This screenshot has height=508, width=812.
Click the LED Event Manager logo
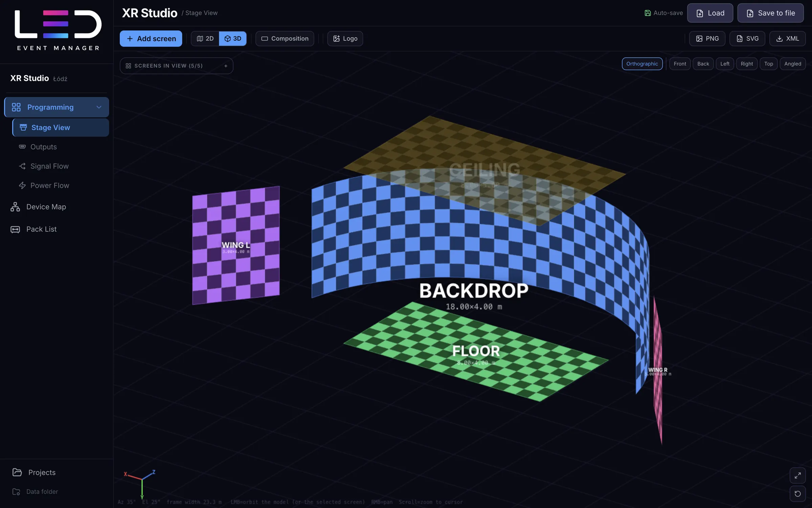(x=58, y=30)
